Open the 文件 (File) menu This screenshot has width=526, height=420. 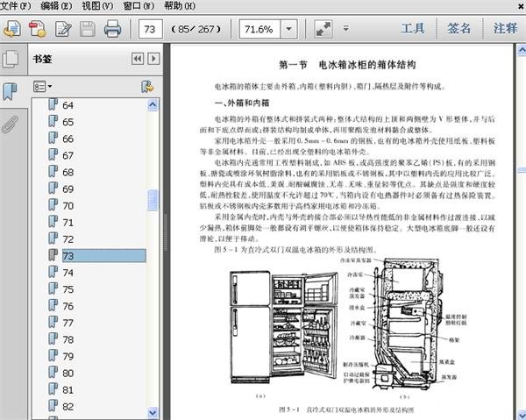coord(17,6)
